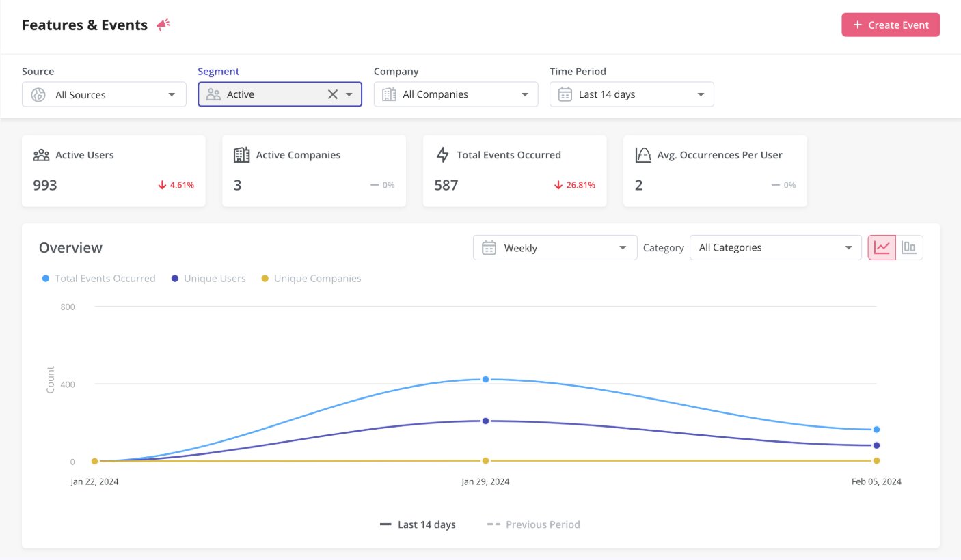Click the 587 total events value

[x=446, y=185]
